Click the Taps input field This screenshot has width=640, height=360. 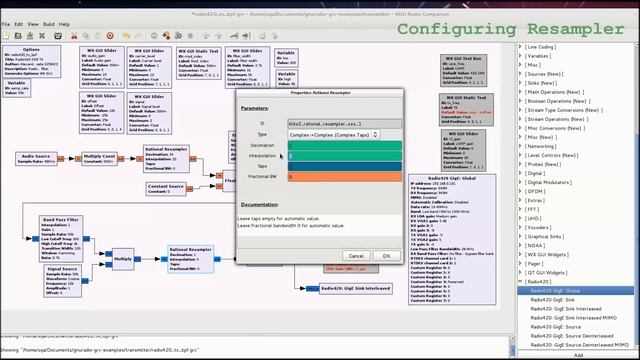pyautogui.click(x=344, y=166)
